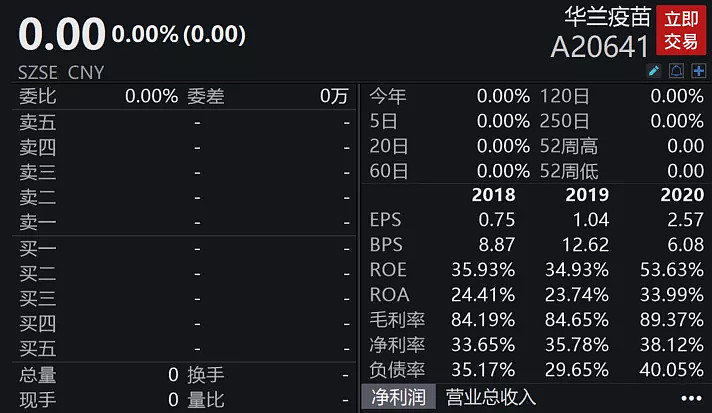Open the three-dot more options menu
Image resolution: width=712 pixels, height=413 pixels.
pos(689,397)
